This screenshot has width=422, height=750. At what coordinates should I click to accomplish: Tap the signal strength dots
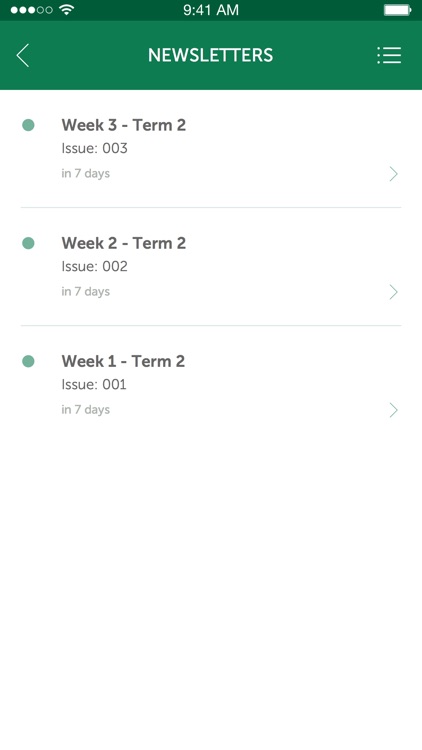[32, 10]
